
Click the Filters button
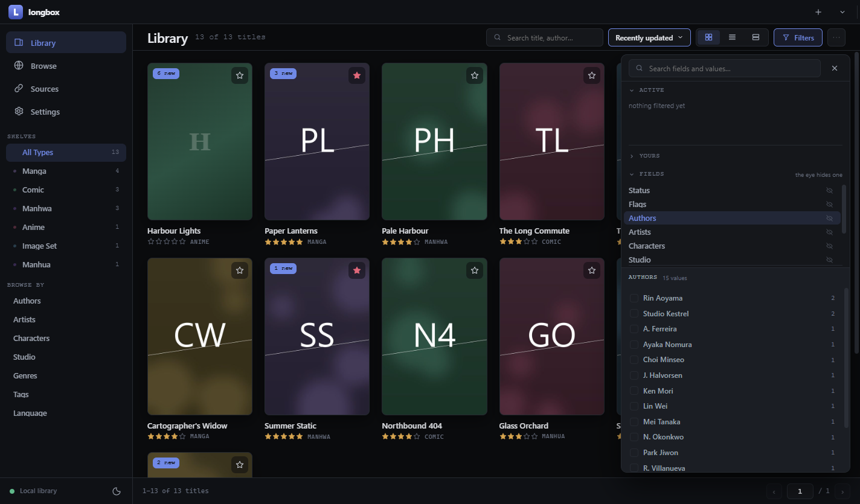coord(798,37)
